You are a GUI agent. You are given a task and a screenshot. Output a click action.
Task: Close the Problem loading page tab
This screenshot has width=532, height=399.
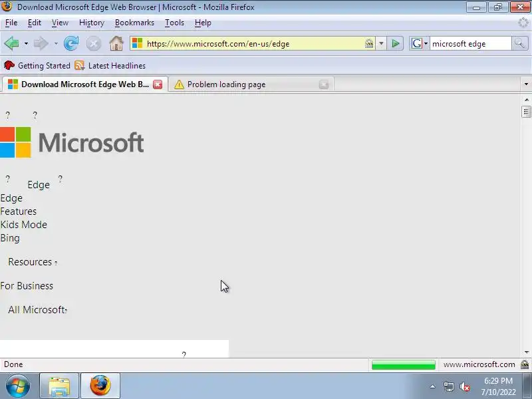click(324, 84)
